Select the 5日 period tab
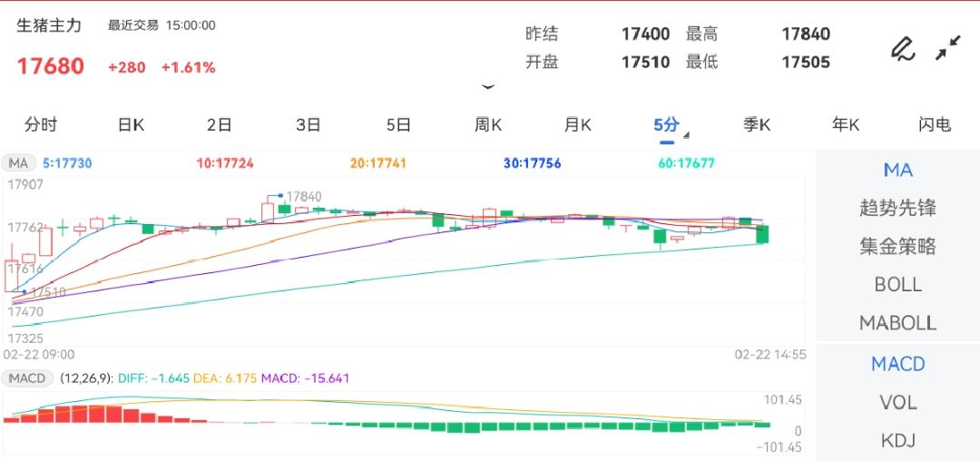980x461 pixels. [x=398, y=125]
